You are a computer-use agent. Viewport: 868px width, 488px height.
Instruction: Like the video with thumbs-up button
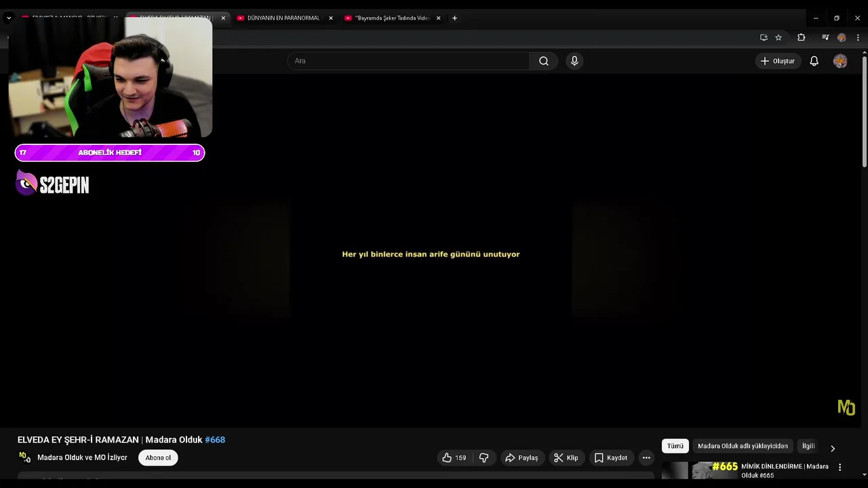coord(454,457)
